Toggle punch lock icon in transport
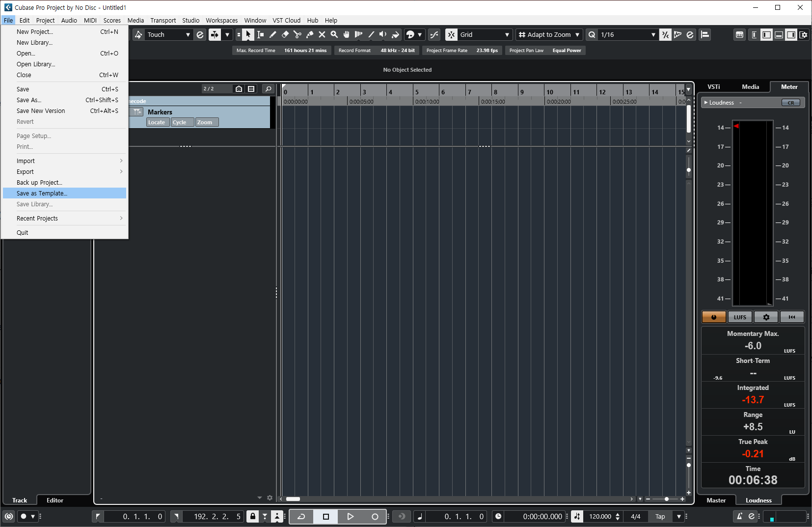Screen dimensions: 812x527 pyautogui.click(x=252, y=516)
